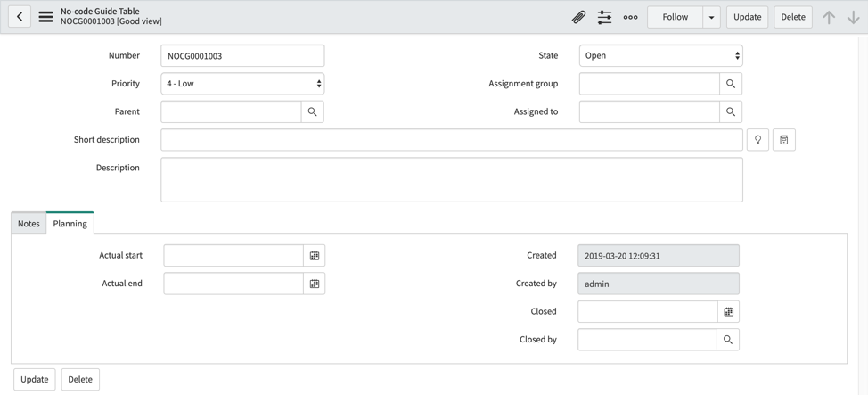
Task: Go to next record with down arrow
Action: pyautogui.click(x=853, y=17)
